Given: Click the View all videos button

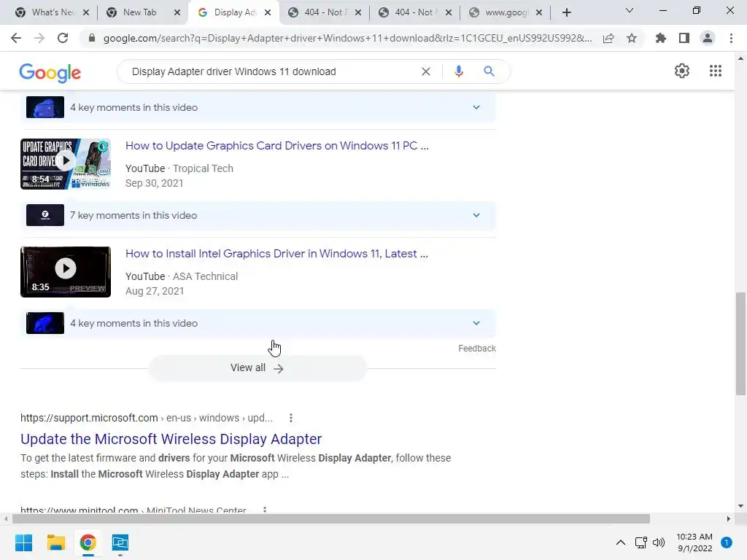Looking at the screenshot, I should (x=258, y=368).
